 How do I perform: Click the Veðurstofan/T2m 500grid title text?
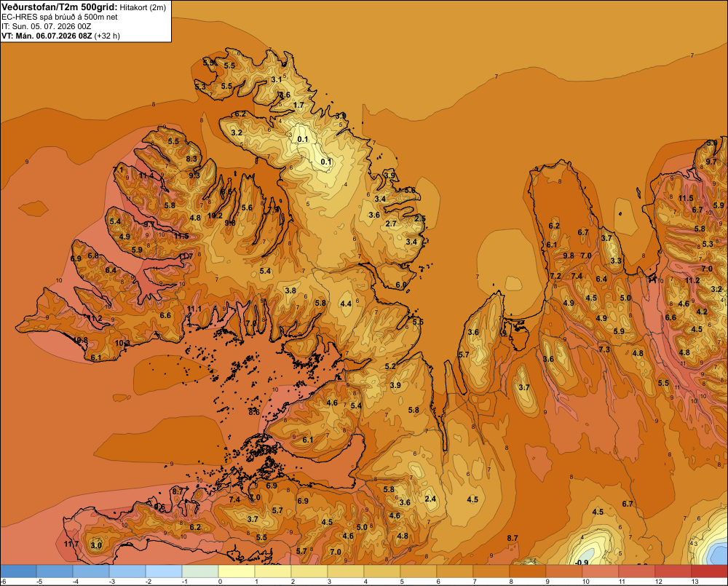tap(60, 7)
